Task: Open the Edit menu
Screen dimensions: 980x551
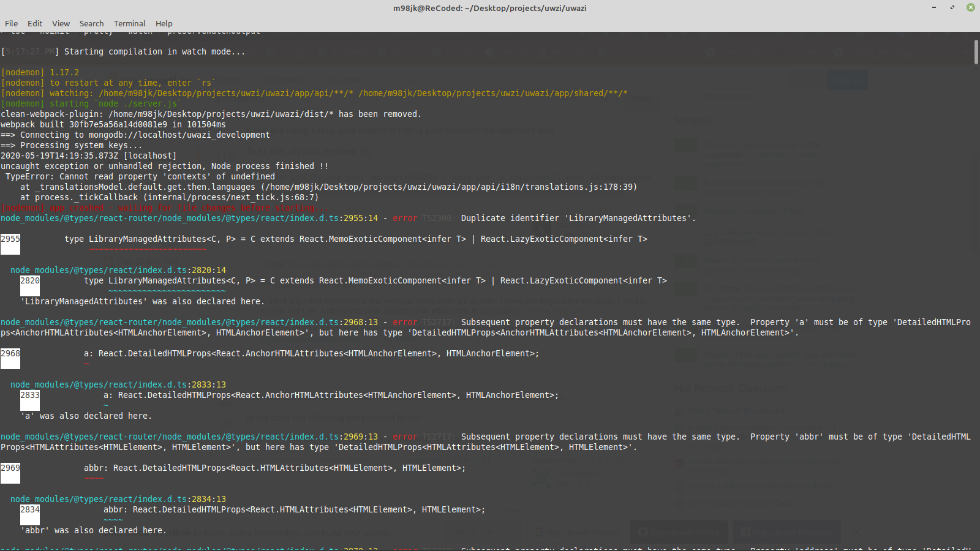Action: 35,23
